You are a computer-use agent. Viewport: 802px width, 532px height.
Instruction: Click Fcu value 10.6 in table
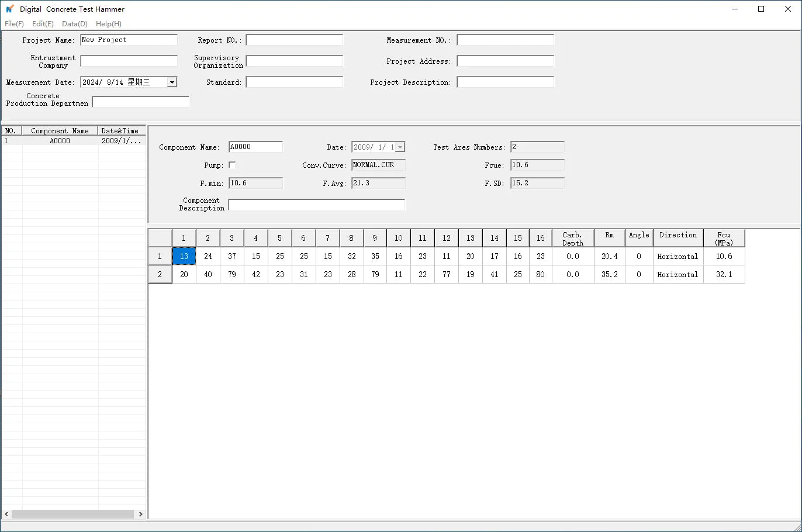[x=724, y=256]
